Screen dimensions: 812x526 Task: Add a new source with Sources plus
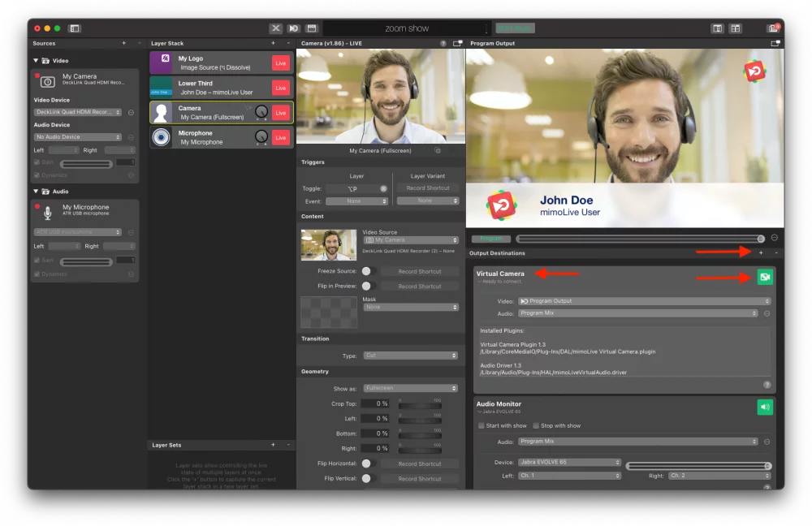point(123,44)
